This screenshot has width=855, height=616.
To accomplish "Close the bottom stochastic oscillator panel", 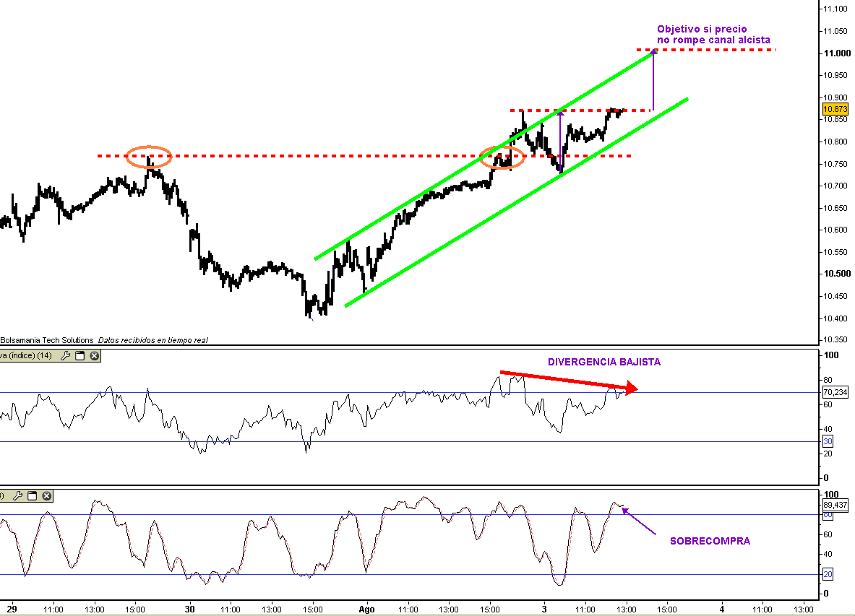I will coord(46,495).
